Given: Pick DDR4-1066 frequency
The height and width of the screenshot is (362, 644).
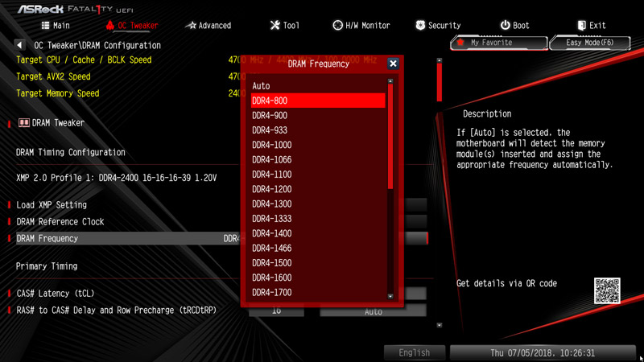Looking at the screenshot, I should (x=318, y=159).
